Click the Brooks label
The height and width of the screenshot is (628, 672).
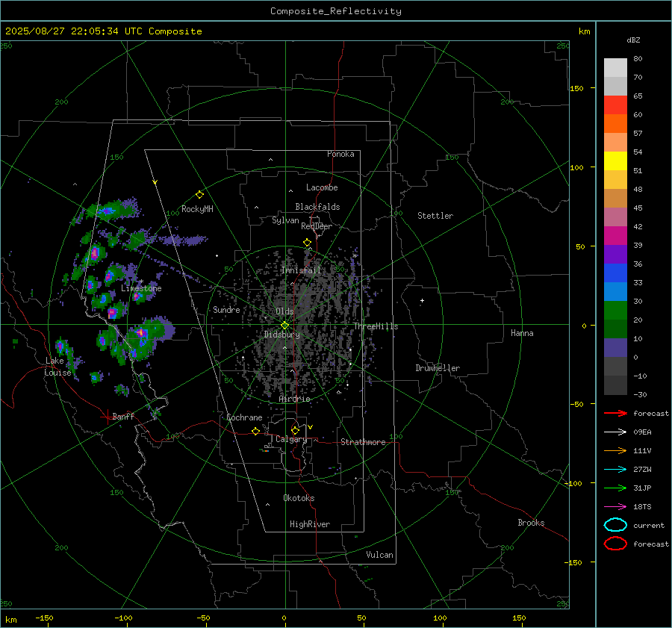click(x=531, y=523)
